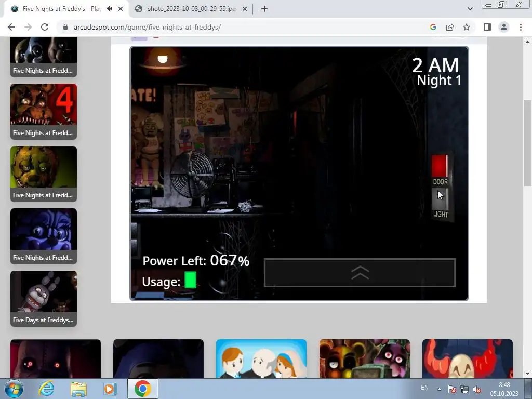Click the network tray icon
The image size is (532, 399).
(x=464, y=389)
